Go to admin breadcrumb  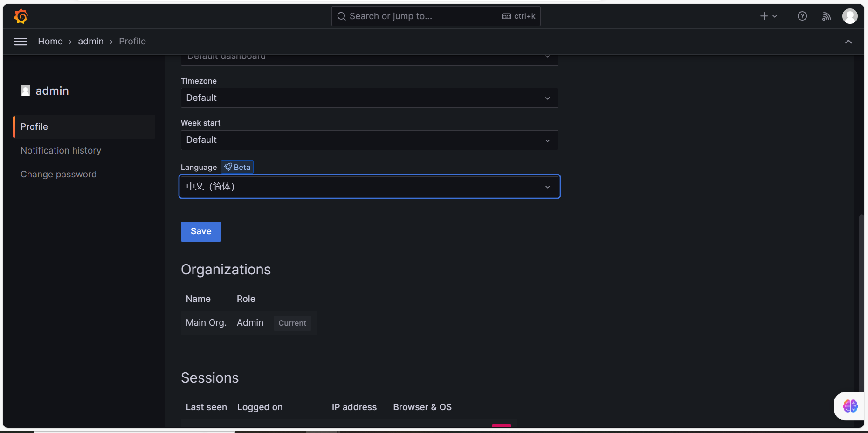pyautogui.click(x=91, y=42)
